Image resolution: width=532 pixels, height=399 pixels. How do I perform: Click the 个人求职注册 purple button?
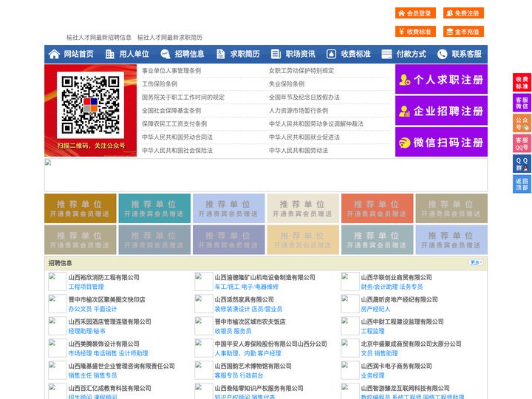(441, 79)
